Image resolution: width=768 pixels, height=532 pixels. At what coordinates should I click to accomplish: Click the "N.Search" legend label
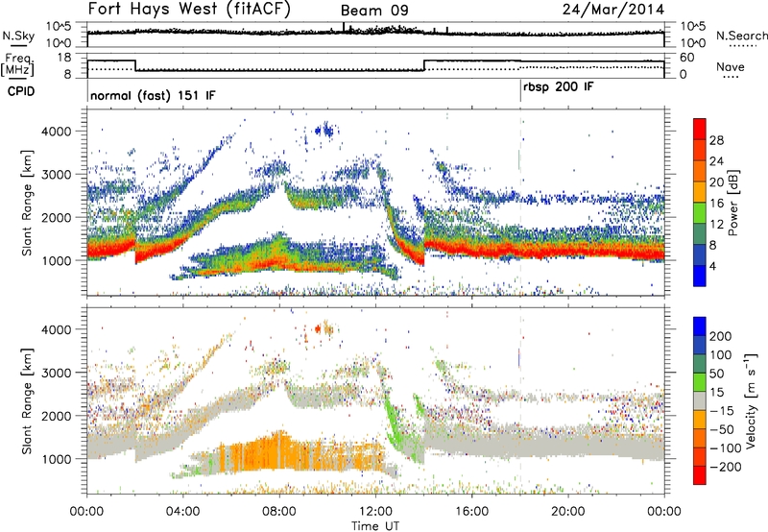(x=741, y=36)
